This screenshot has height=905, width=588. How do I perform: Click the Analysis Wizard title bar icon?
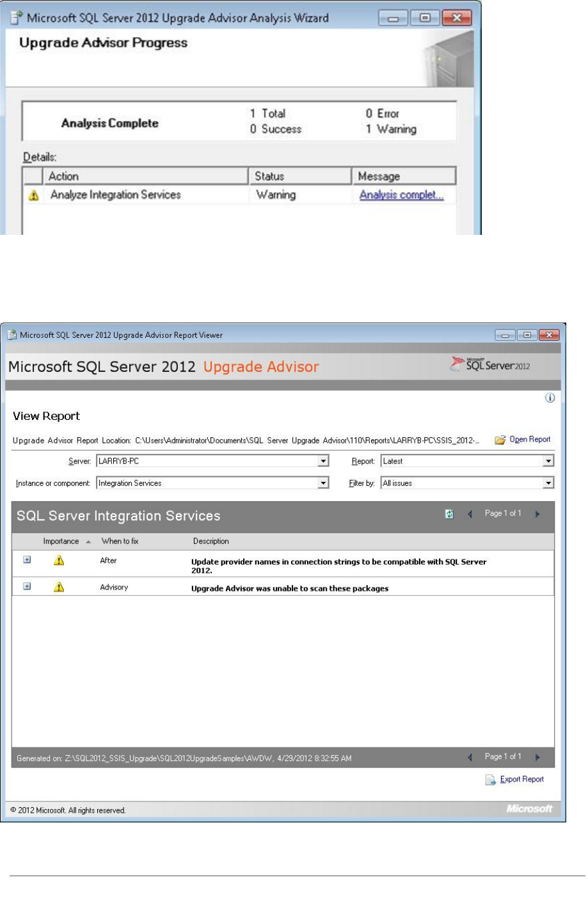[x=17, y=18]
